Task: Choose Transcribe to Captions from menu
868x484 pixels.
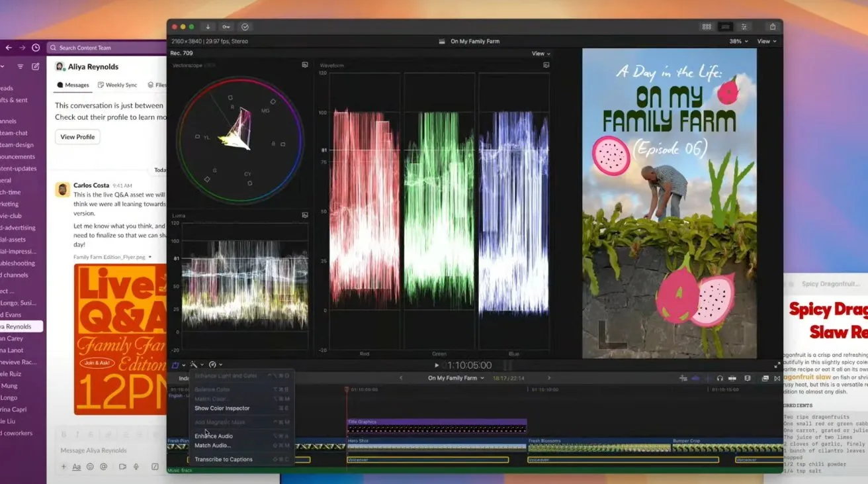Action: [223, 460]
